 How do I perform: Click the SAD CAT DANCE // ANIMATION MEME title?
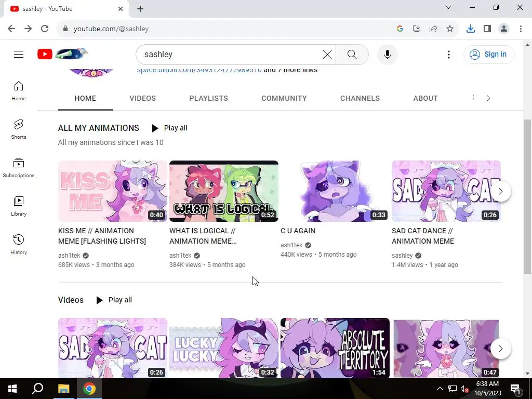coord(423,236)
